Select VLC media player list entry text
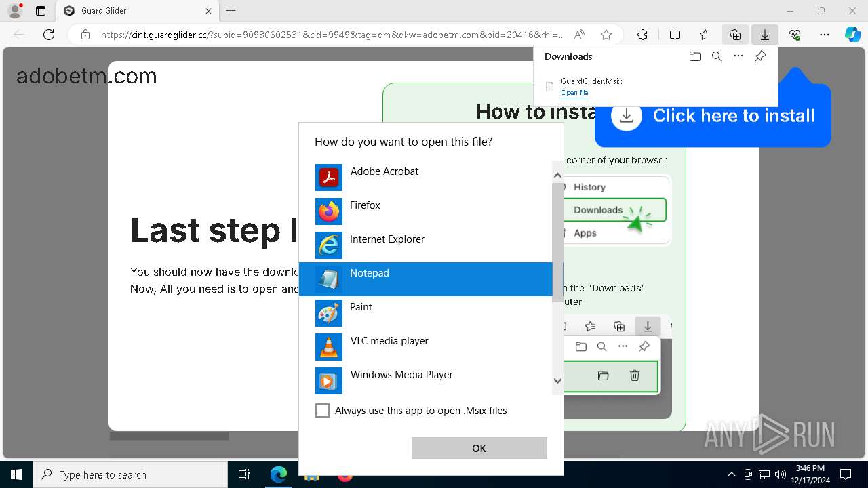Viewport: 868px width, 488px height. tap(389, 341)
